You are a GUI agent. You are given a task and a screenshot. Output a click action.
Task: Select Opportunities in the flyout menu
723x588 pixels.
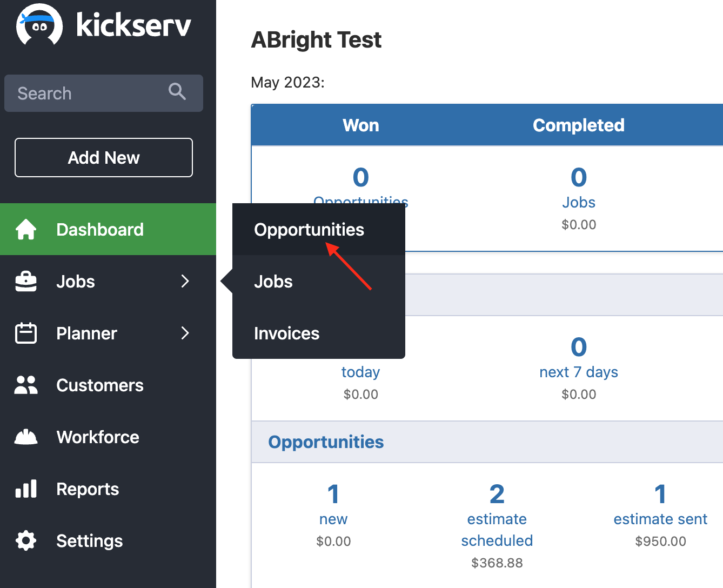[x=319, y=229]
